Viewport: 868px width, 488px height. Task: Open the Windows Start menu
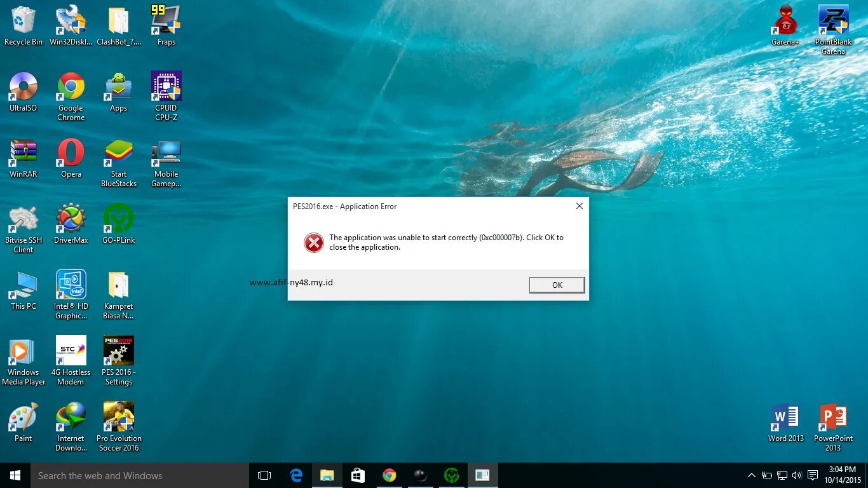[x=15, y=475]
